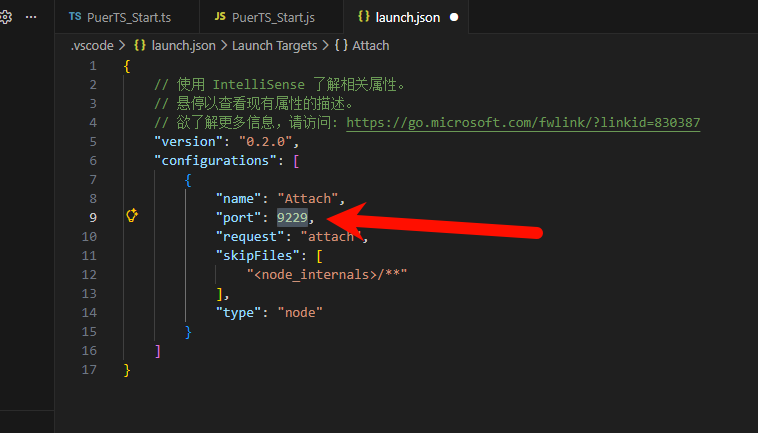Click the "Attach" name string value
Image resolution: width=758 pixels, height=433 pixels.
coord(310,198)
